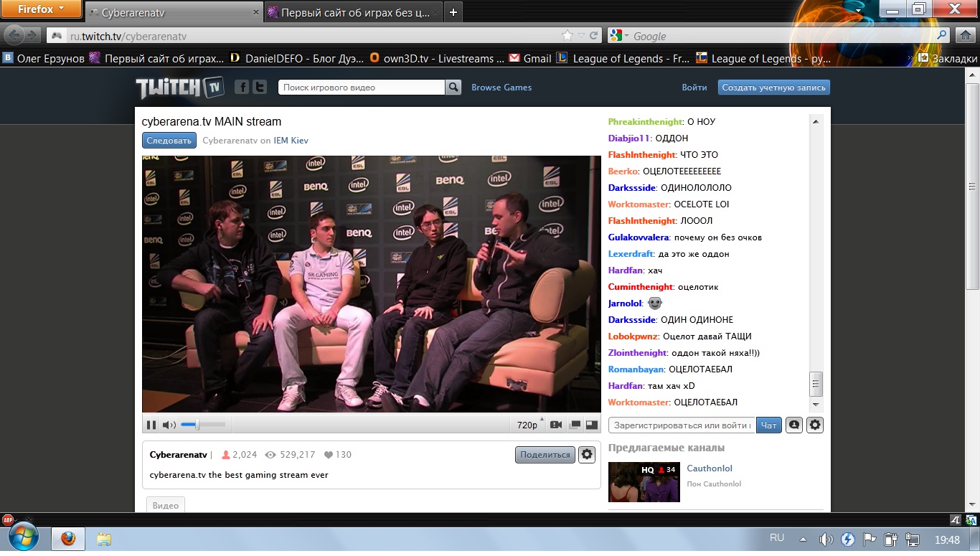This screenshot has height=556, width=980.
Task: Open Twitch's Twitter page icon
Action: tap(260, 88)
